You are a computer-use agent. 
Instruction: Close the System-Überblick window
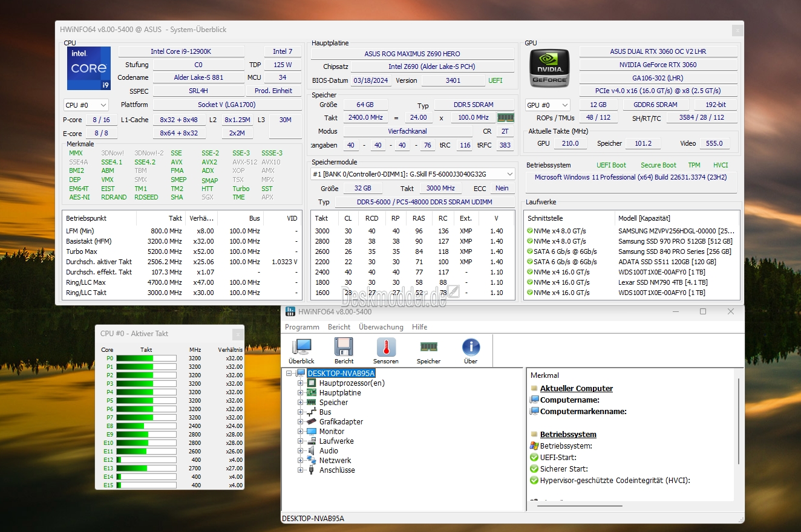pos(737,30)
